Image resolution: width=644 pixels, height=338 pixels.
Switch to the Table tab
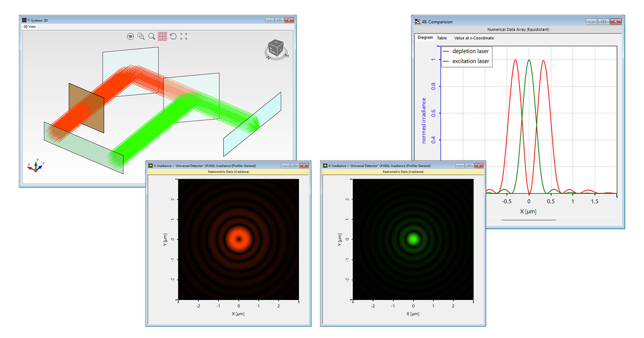click(442, 38)
